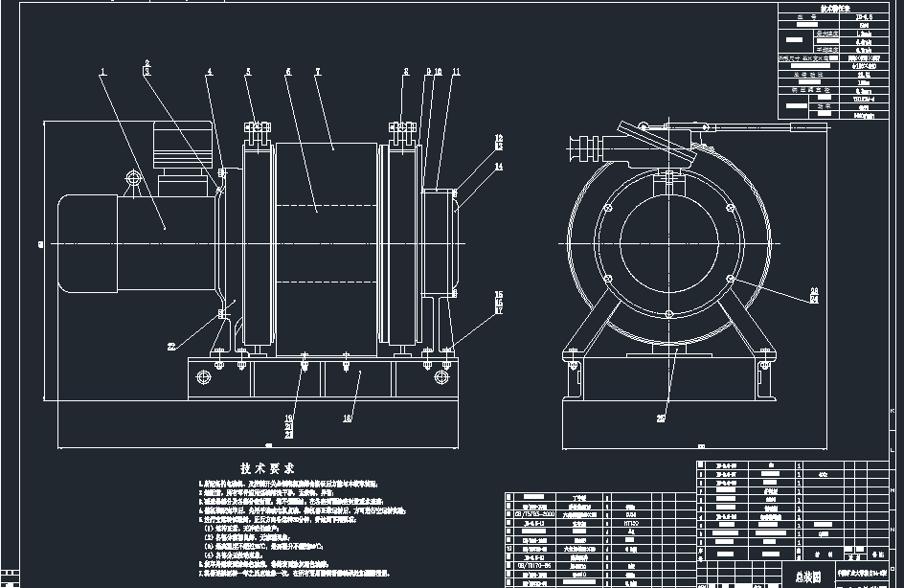The width and height of the screenshot is (904, 588).
Task: Select part callout number 7
Action: (x=318, y=72)
